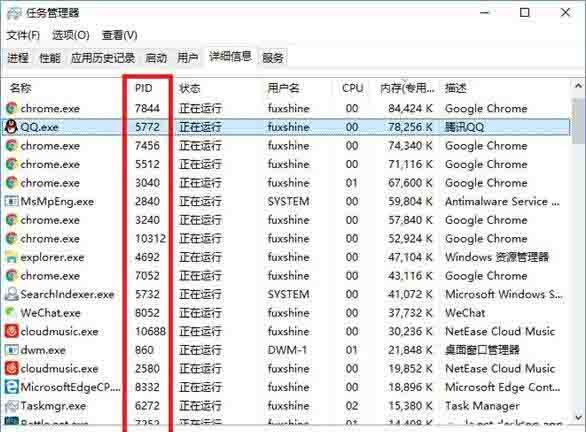586x432 pixels.
Task: Click the 桌面窗口管理器 description
Action: 482,350
